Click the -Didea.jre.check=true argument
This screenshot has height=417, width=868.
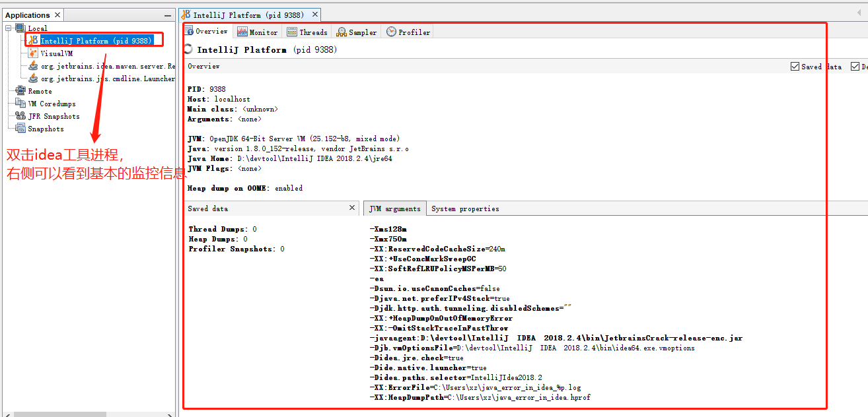(x=416, y=358)
